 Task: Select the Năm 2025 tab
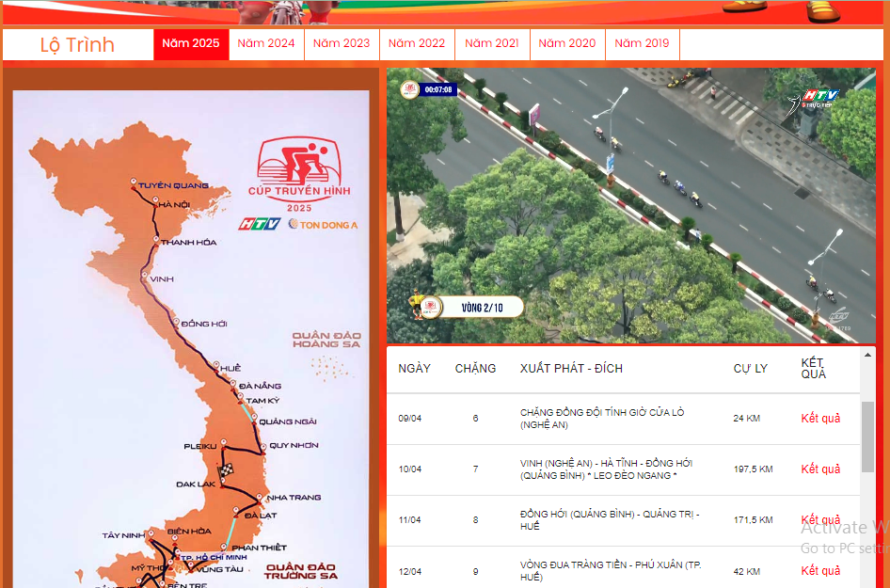coord(191,43)
